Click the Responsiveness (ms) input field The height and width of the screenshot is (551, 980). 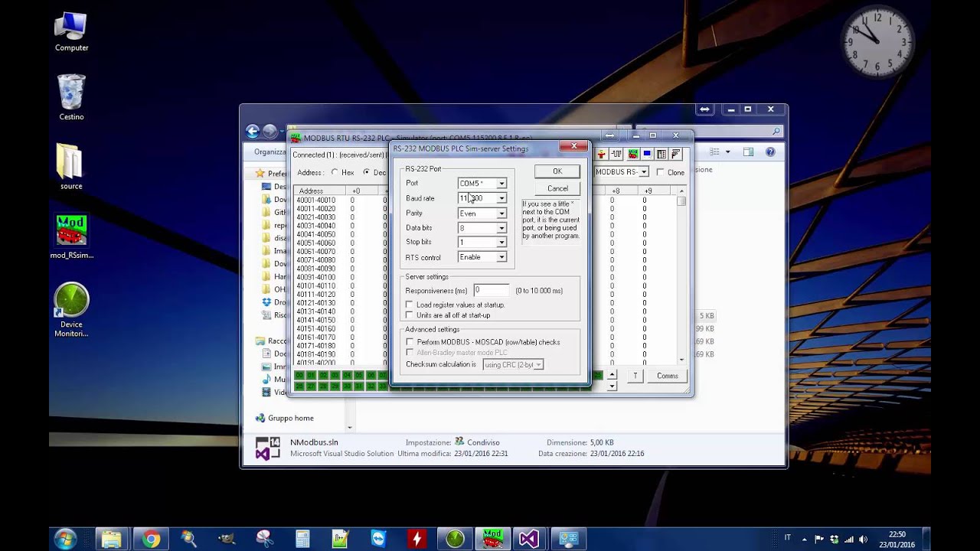[x=491, y=291]
